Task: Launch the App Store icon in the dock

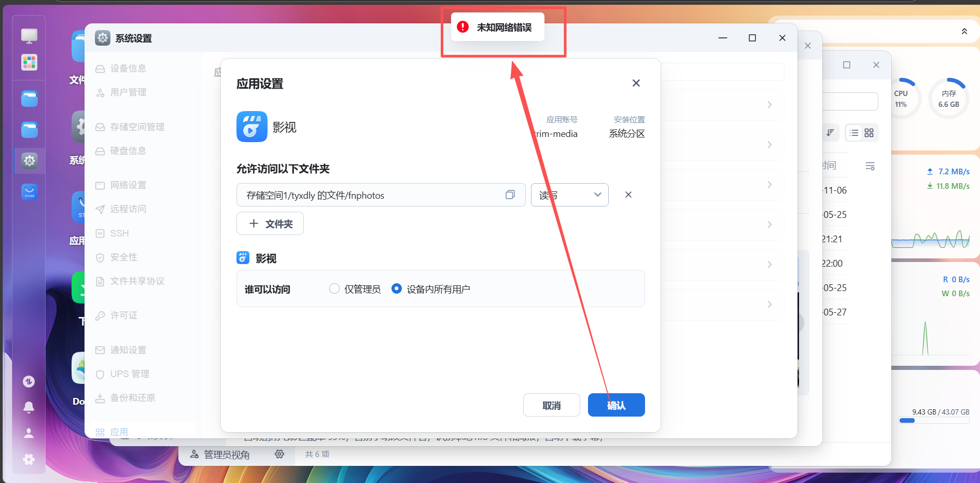Action: [x=29, y=192]
